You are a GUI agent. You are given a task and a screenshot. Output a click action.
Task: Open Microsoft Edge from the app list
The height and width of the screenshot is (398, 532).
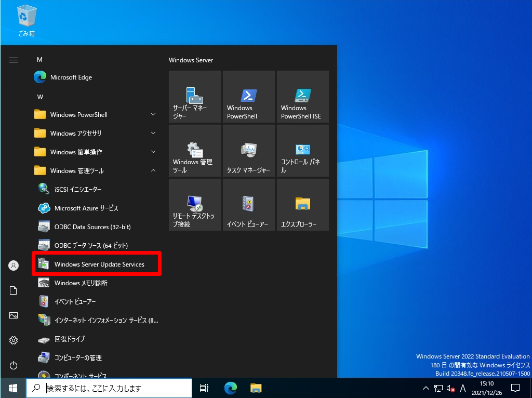[x=96, y=77]
